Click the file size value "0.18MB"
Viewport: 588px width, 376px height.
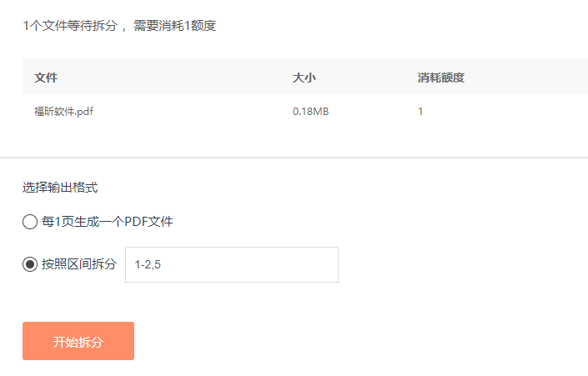click(x=310, y=111)
